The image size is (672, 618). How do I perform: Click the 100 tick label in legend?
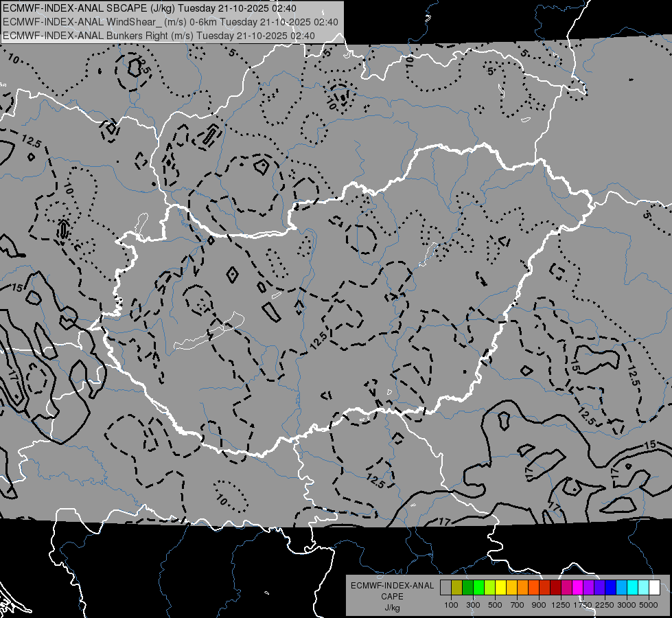pyautogui.click(x=451, y=605)
